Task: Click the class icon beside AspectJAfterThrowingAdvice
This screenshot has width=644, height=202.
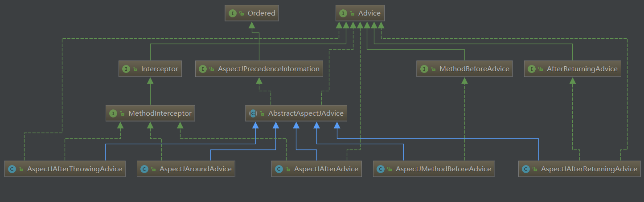Action: pyautogui.click(x=12, y=169)
